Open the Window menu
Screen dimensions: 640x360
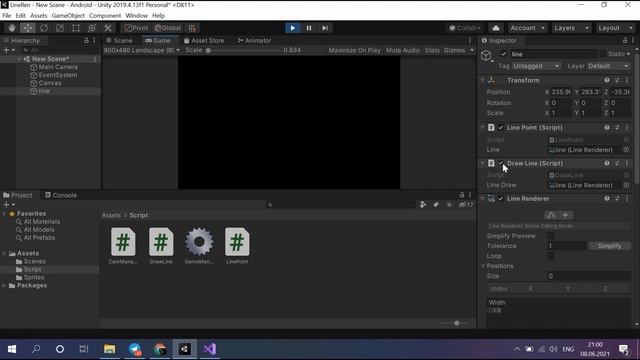click(x=136, y=16)
